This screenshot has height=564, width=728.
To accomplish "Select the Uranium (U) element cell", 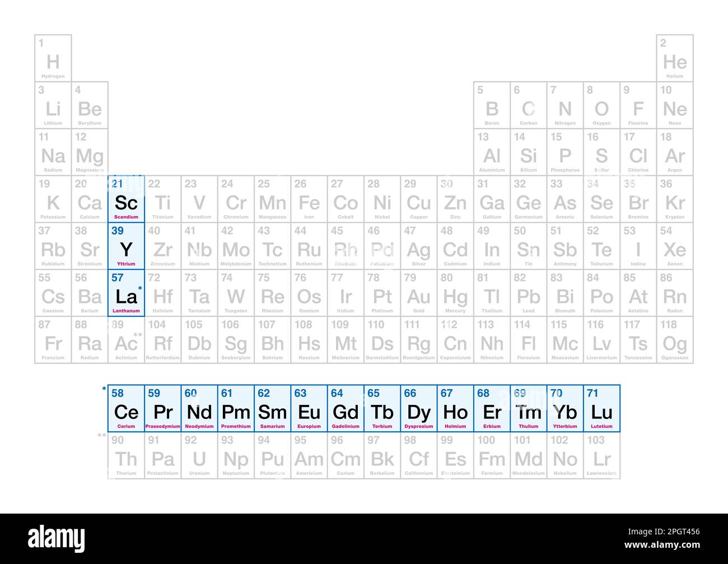I will pyautogui.click(x=199, y=455).
